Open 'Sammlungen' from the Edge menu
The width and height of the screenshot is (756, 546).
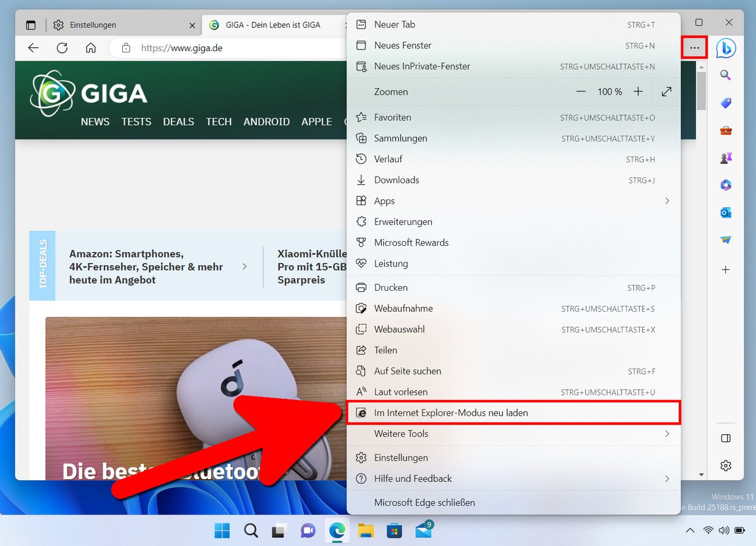401,138
